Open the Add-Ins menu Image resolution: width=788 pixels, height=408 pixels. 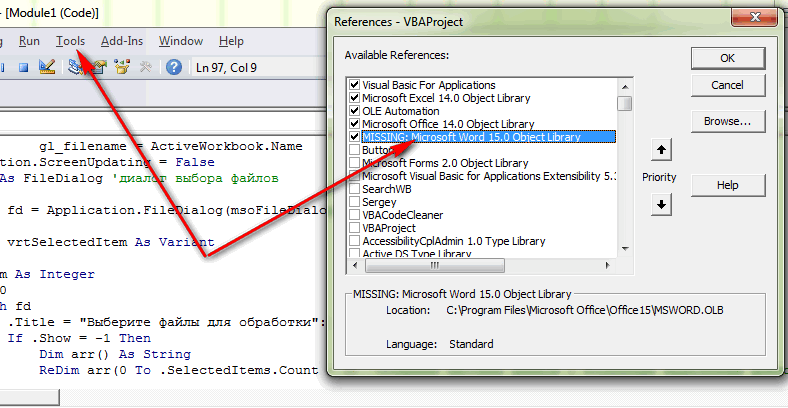click(122, 41)
